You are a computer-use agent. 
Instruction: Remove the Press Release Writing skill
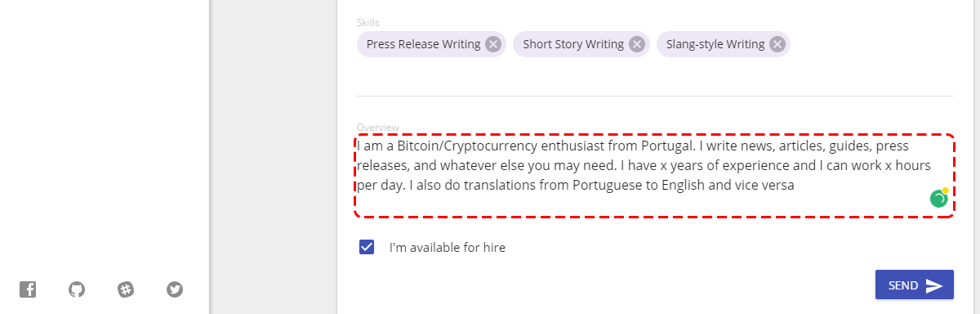493,44
